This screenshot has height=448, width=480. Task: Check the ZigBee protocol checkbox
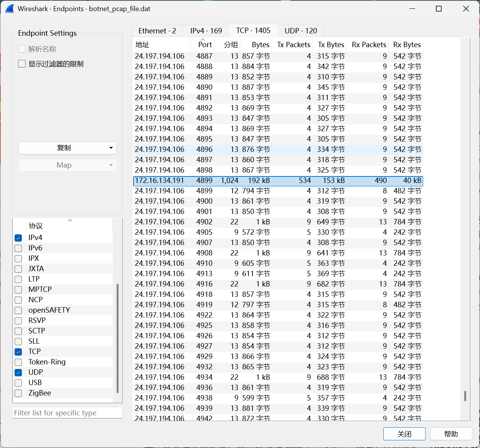18,393
